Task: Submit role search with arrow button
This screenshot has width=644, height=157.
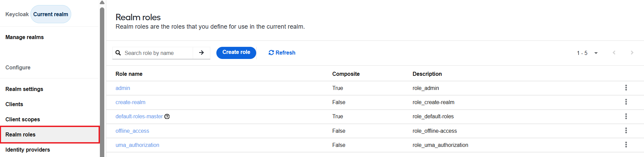Action: [x=202, y=53]
